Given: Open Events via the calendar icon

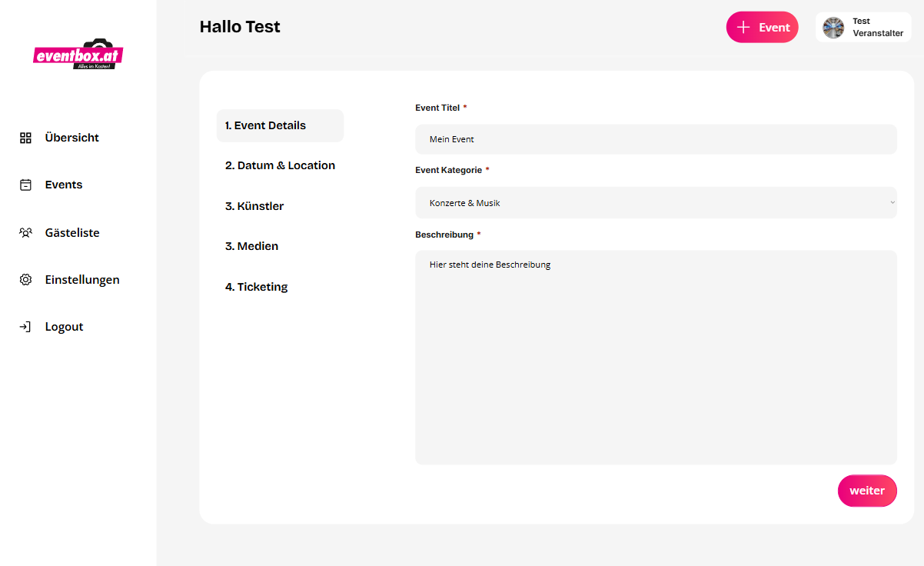Looking at the screenshot, I should (x=25, y=185).
